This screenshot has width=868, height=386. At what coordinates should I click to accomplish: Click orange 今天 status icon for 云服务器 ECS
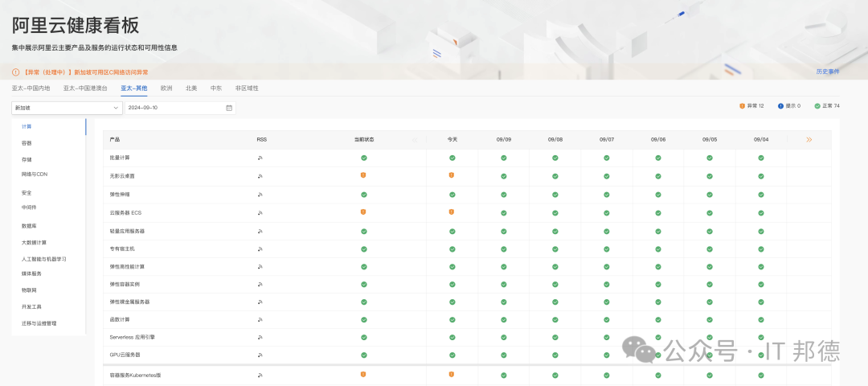(x=452, y=211)
